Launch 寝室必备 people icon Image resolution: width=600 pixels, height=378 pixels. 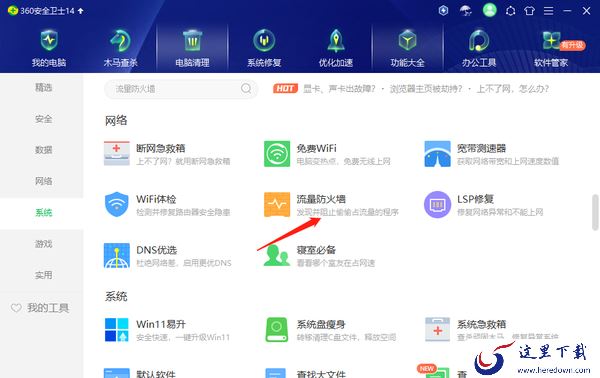[277, 255]
